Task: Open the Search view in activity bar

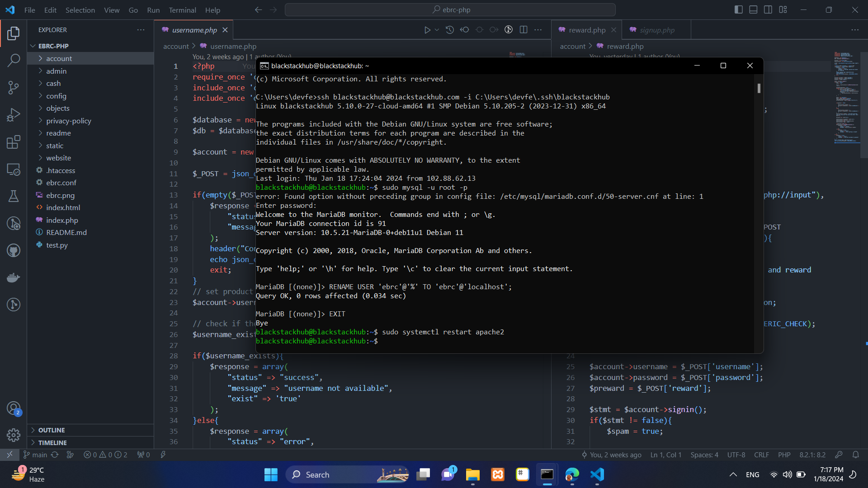Action: click(x=14, y=60)
